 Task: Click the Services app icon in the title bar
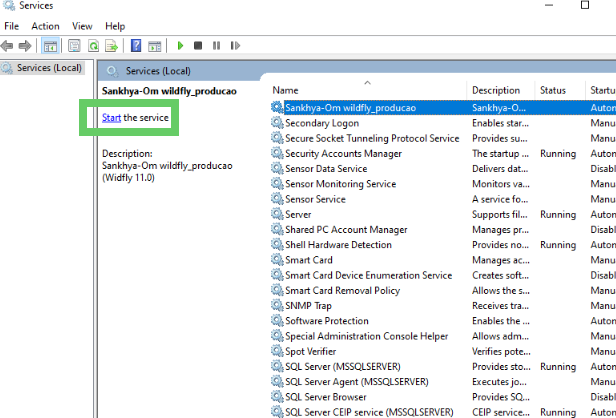point(9,5)
